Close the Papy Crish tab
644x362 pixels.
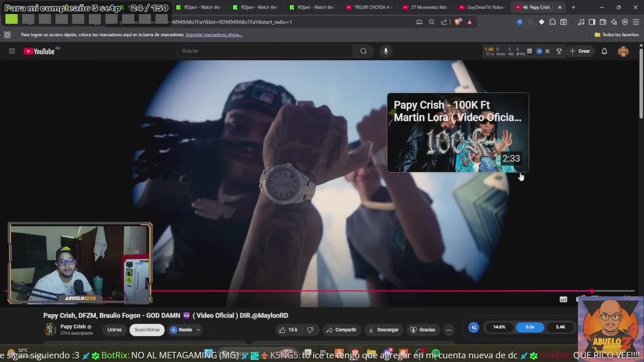point(559,8)
